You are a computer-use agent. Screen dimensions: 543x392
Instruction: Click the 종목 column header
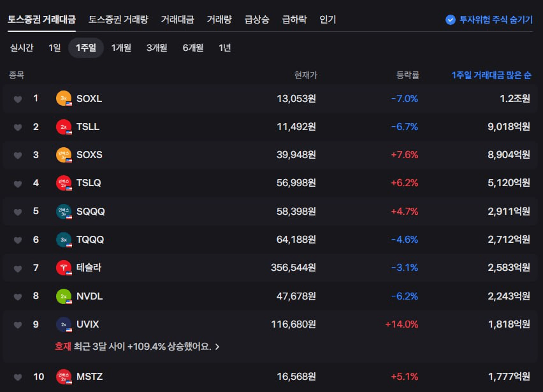[x=17, y=75]
